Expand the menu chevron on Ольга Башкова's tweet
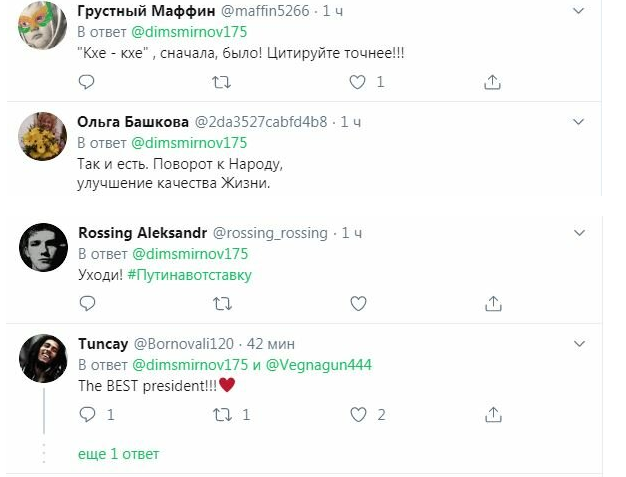The width and height of the screenshot is (626, 477). pyautogui.click(x=578, y=121)
